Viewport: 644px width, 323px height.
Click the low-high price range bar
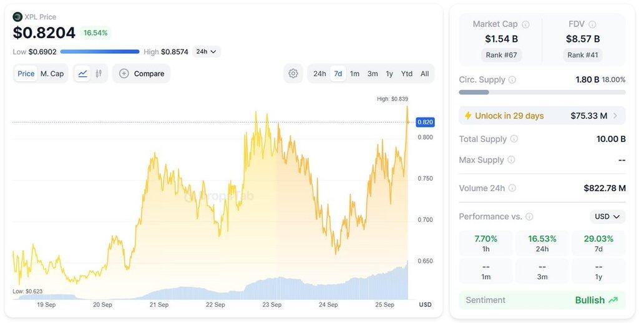coord(100,52)
